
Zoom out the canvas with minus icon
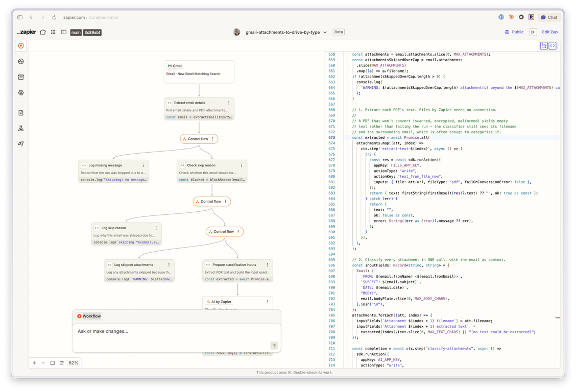click(43, 362)
